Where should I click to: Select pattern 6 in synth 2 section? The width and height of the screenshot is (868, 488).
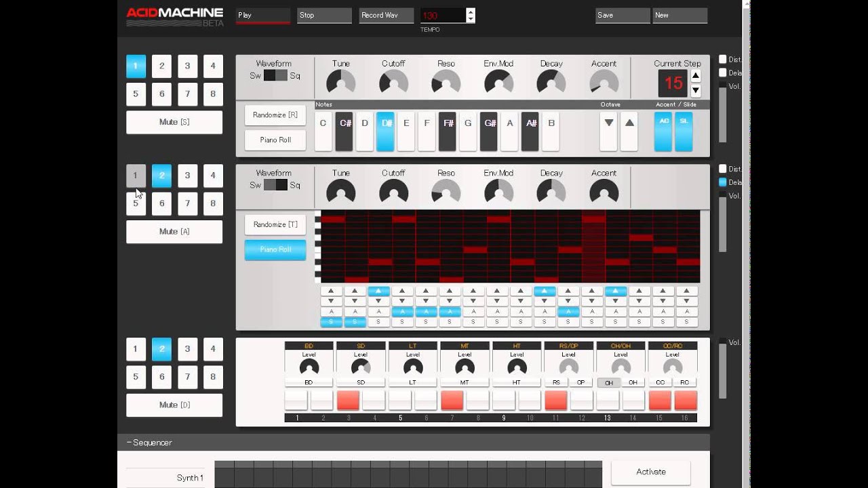[161, 203]
